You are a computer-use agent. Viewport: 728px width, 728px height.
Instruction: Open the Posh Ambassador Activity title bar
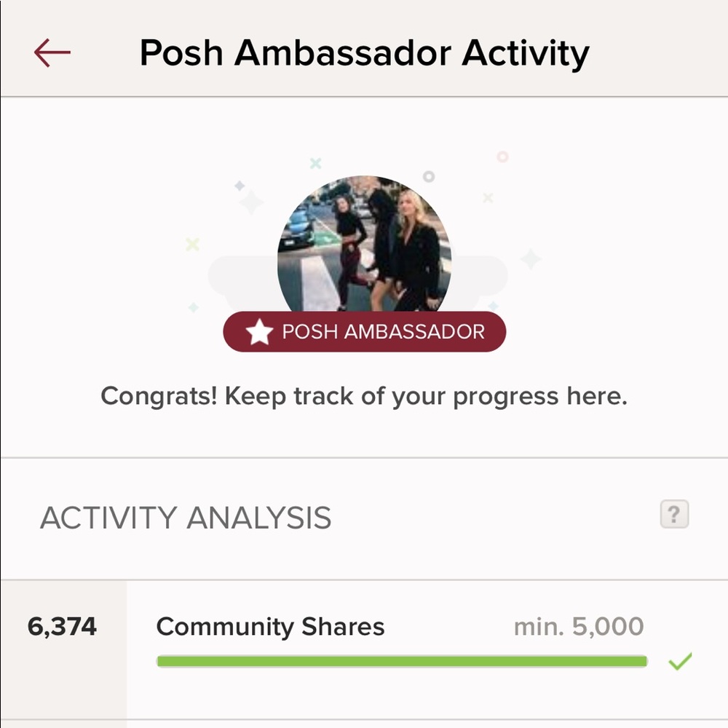(364, 51)
